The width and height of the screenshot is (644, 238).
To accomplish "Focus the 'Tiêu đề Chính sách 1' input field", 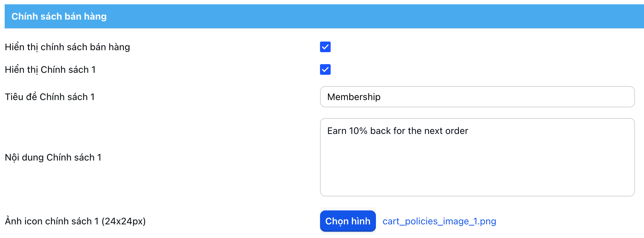I will (477, 97).
